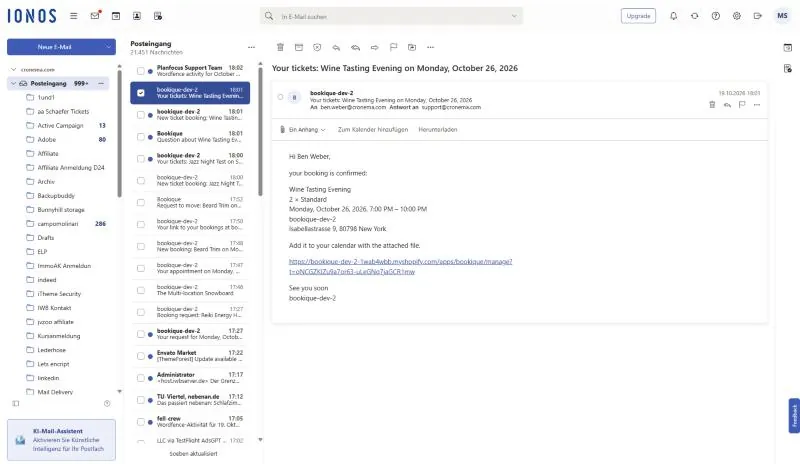Image resolution: width=800 pixels, height=464 pixels.
Task: Open the Mail app icon in top bar
Action: pyautogui.click(x=95, y=16)
